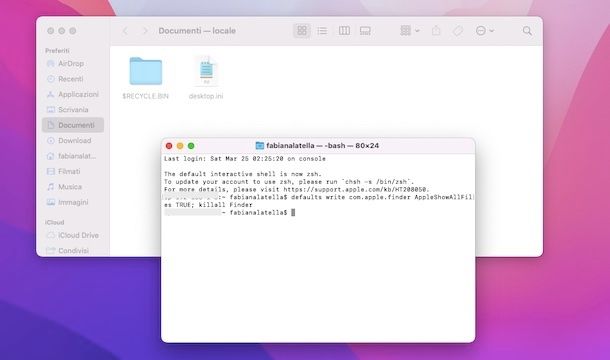Click the 'Last login' line in Terminal
610x360 pixels.
(245, 159)
